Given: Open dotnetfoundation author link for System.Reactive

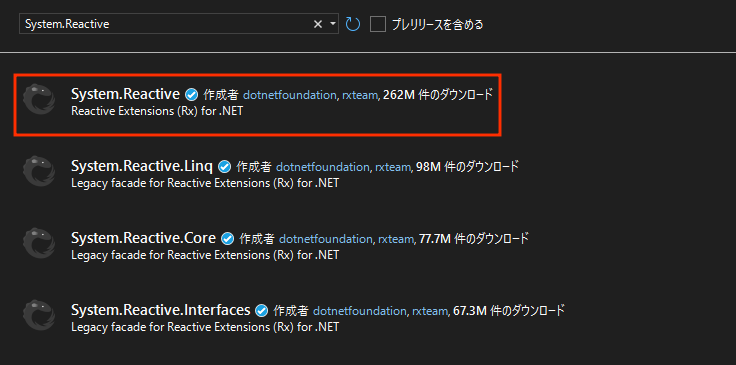Looking at the screenshot, I should (x=289, y=95).
